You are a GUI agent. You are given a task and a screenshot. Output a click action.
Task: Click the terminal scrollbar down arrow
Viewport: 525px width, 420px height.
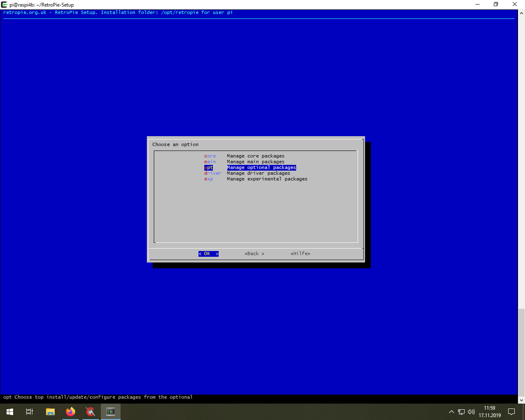[521, 400]
